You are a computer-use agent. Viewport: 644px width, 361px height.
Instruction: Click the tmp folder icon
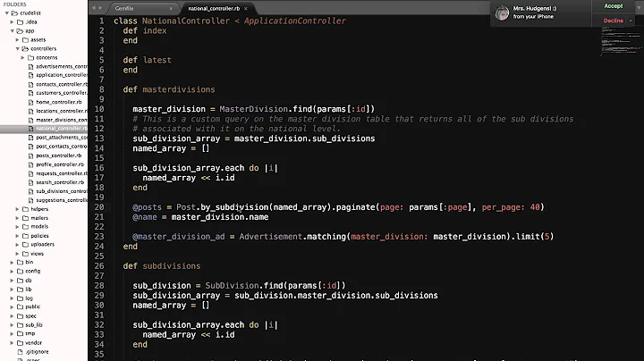[20, 334]
